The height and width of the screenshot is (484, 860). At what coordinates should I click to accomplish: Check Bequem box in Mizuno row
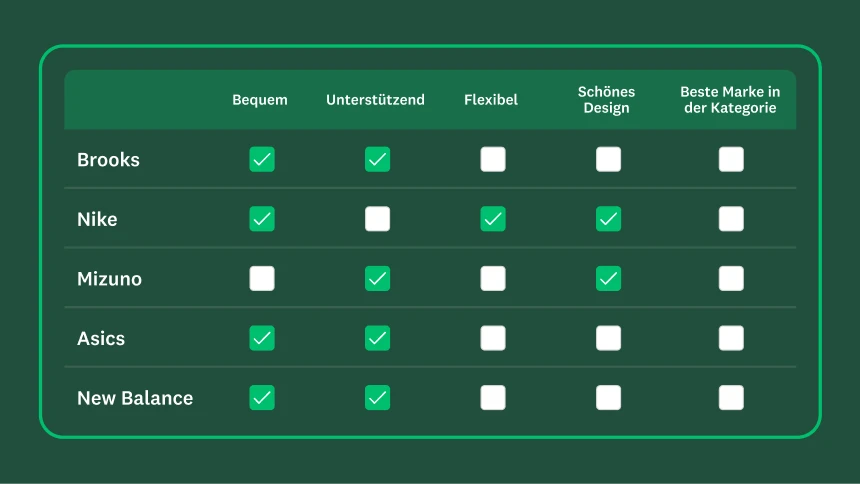tap(262, 278)
